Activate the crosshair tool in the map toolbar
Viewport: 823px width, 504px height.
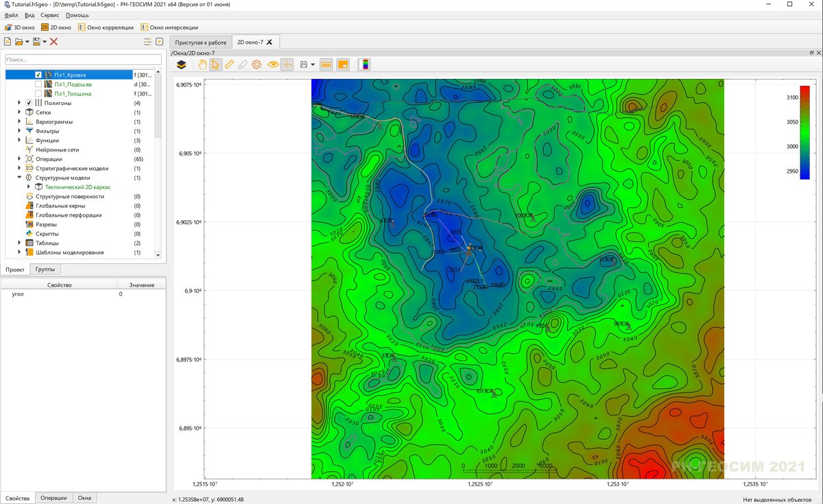pos(288,64)
